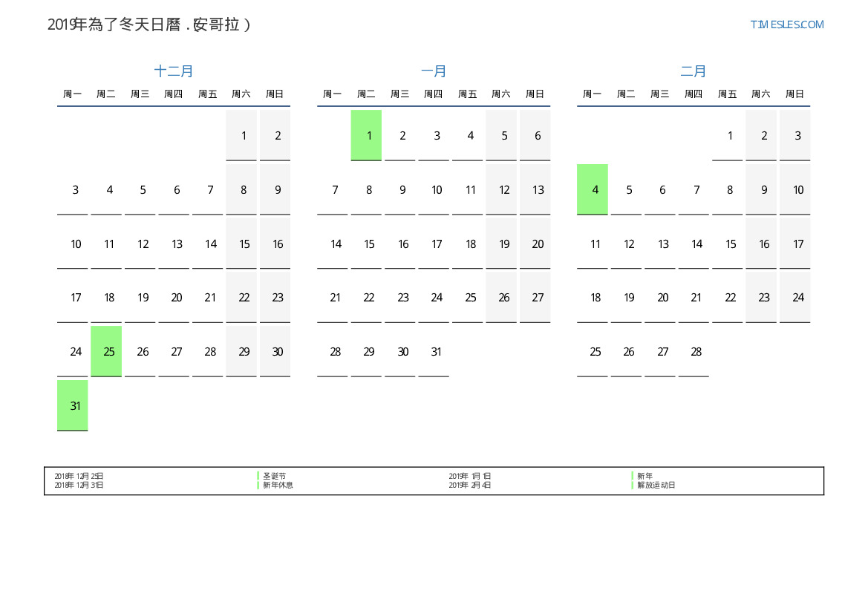Select December 1 Saturday cell

(241, 135)
